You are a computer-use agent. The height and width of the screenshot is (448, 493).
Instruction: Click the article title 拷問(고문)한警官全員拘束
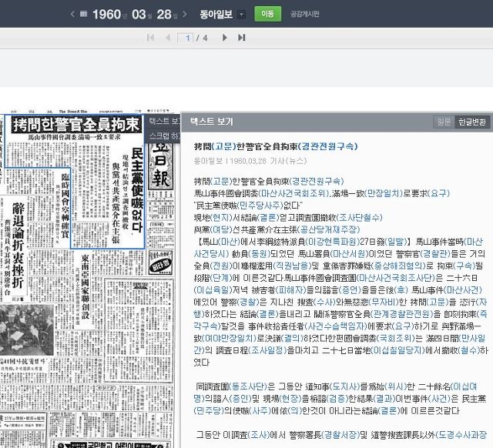pyautogui.click(x=276, y=146)
